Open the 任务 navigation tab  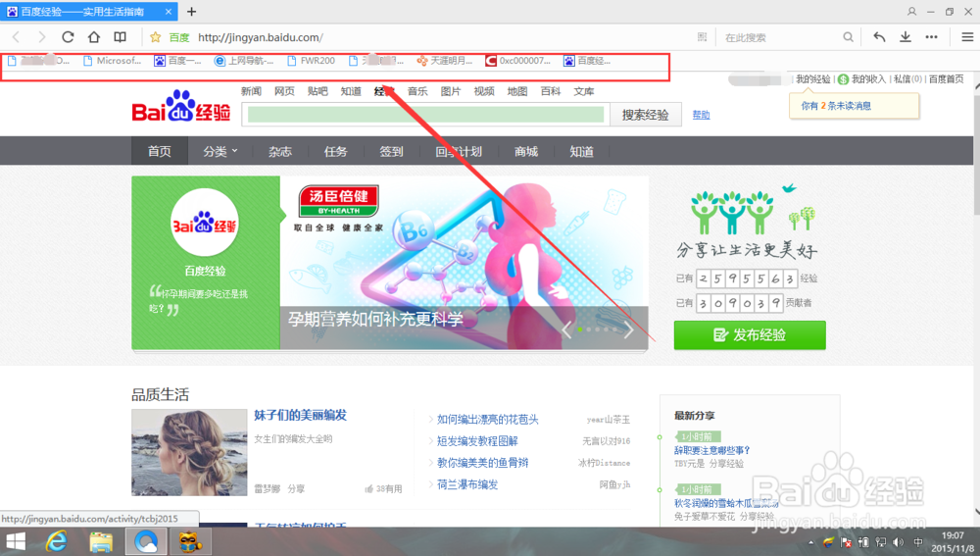[x=335, y=151]
